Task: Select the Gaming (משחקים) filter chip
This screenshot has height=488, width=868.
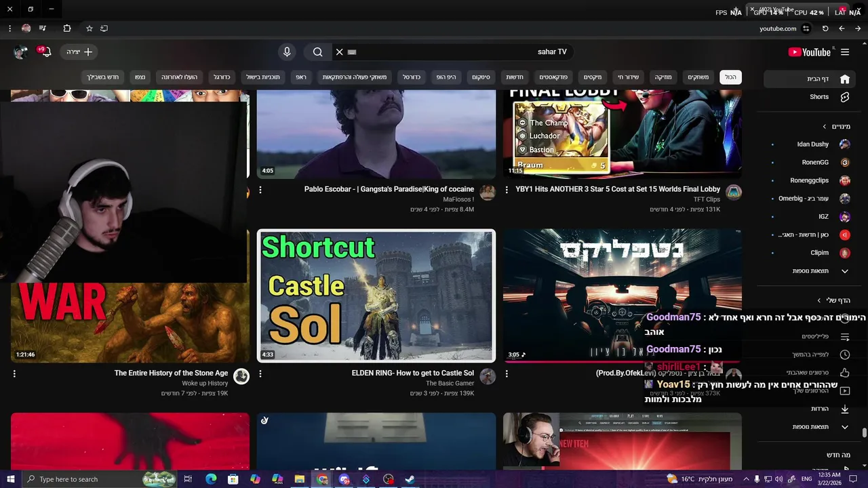Action: click(698, 77)
